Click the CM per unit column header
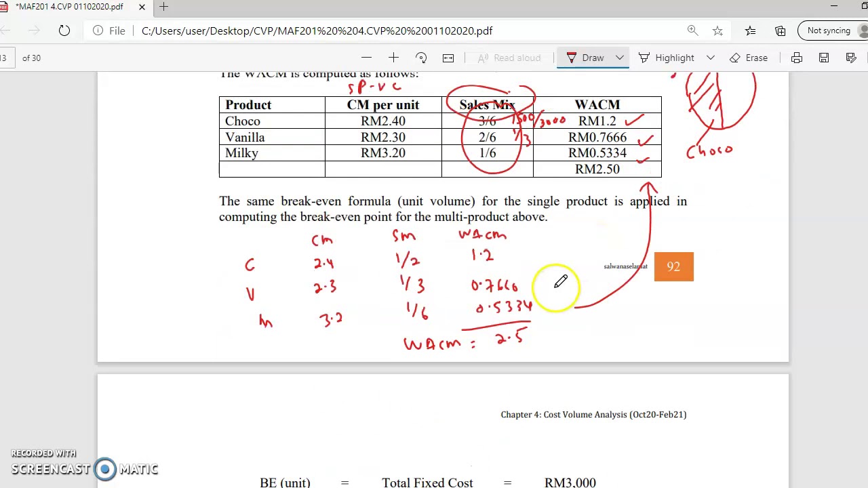The height and width of the screenshot is (488, 868). (x=383, y=105)
